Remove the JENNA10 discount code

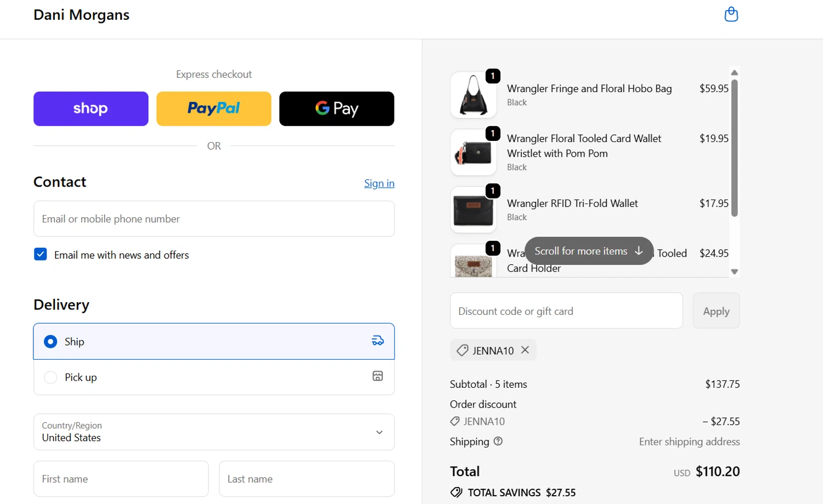pos(525,350)
